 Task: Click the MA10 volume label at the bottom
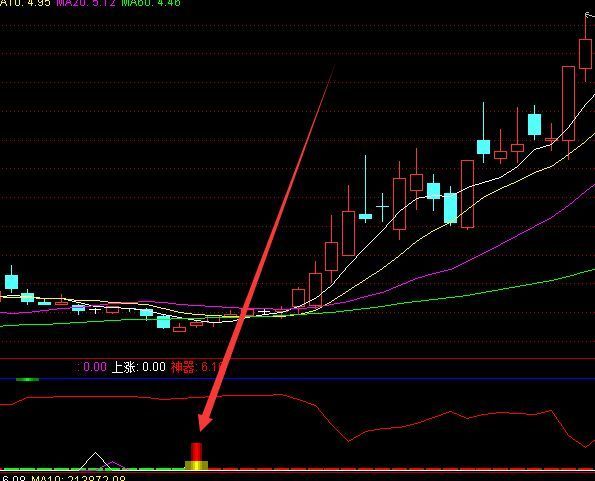tap(78, 477)
